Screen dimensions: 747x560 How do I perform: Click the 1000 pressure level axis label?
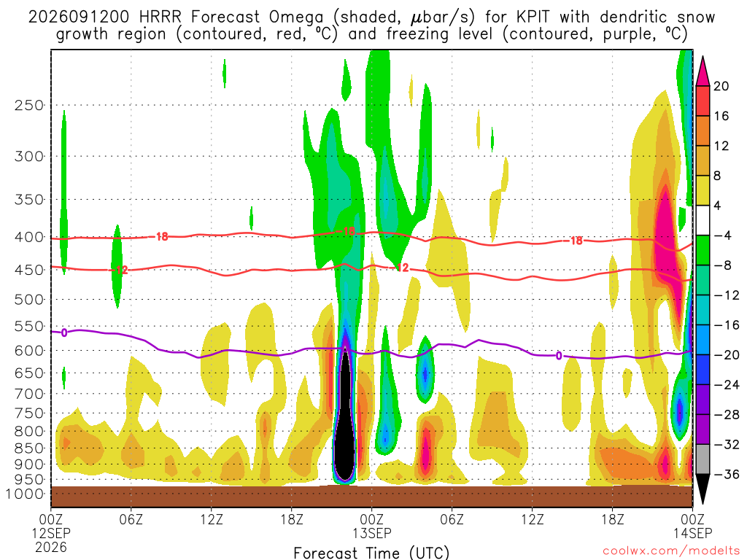click(26, 494)
